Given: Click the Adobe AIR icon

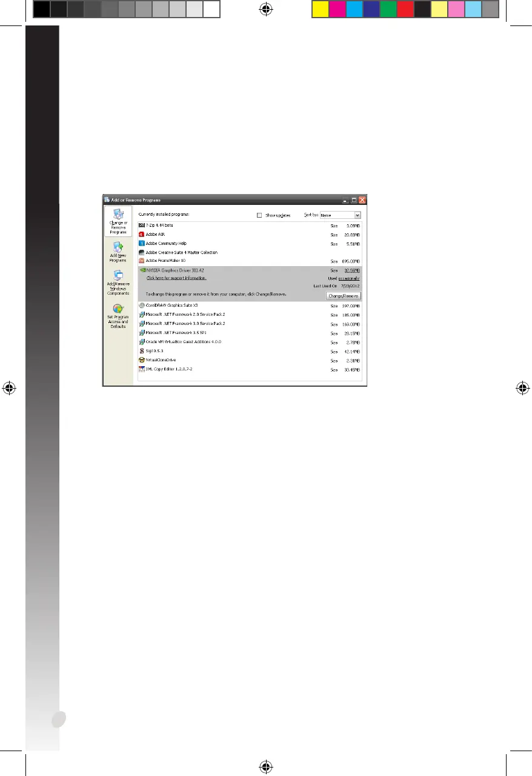Looking at the screenshot, I should pos(142,234).
